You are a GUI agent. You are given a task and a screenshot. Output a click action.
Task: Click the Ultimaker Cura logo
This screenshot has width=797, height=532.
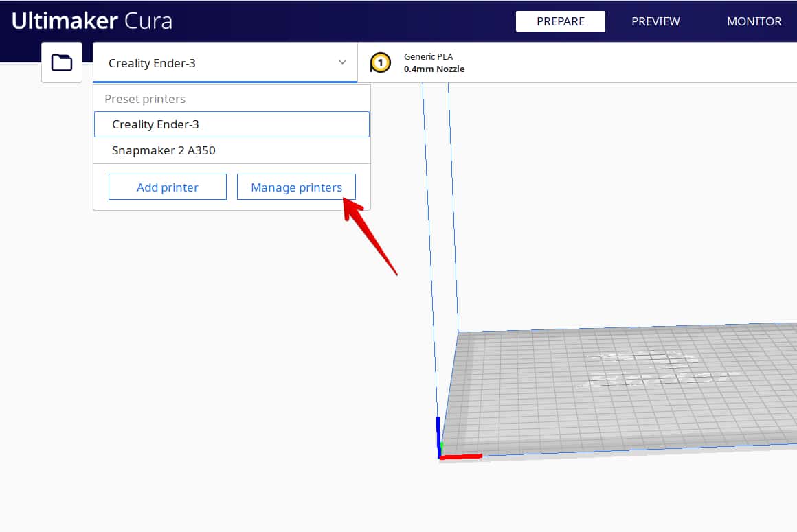pos(92,21)
